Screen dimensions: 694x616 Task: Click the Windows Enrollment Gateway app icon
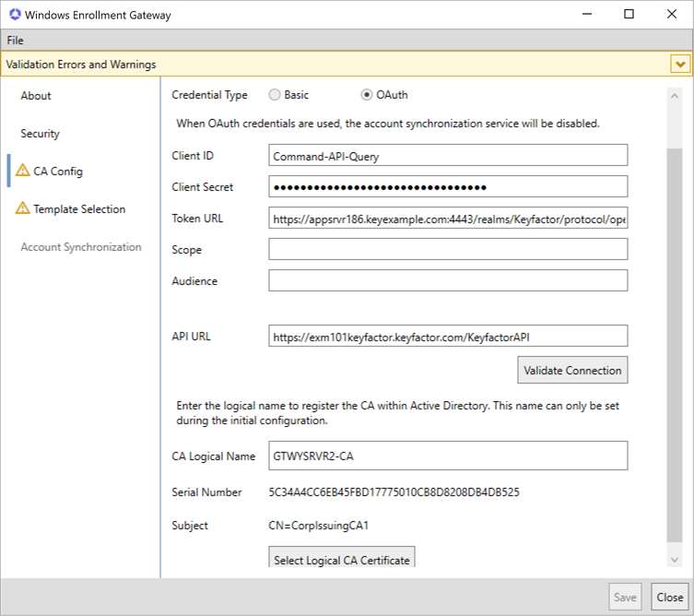pyautogui.click(x=12, y=15)
